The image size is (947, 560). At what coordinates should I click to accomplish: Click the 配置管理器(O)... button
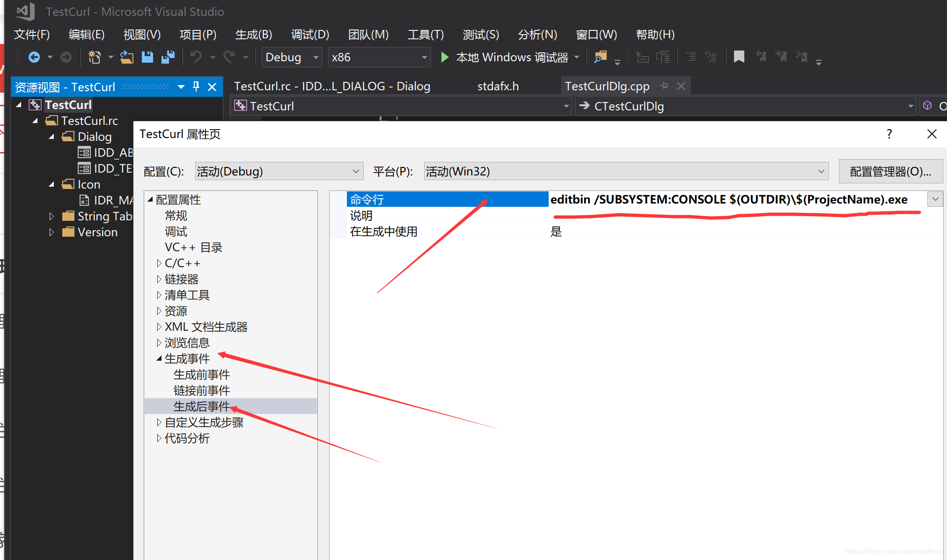point(890,171)
